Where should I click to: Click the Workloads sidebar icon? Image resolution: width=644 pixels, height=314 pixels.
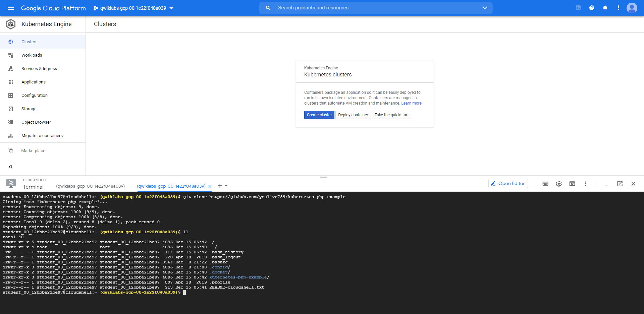coord(11,55)
